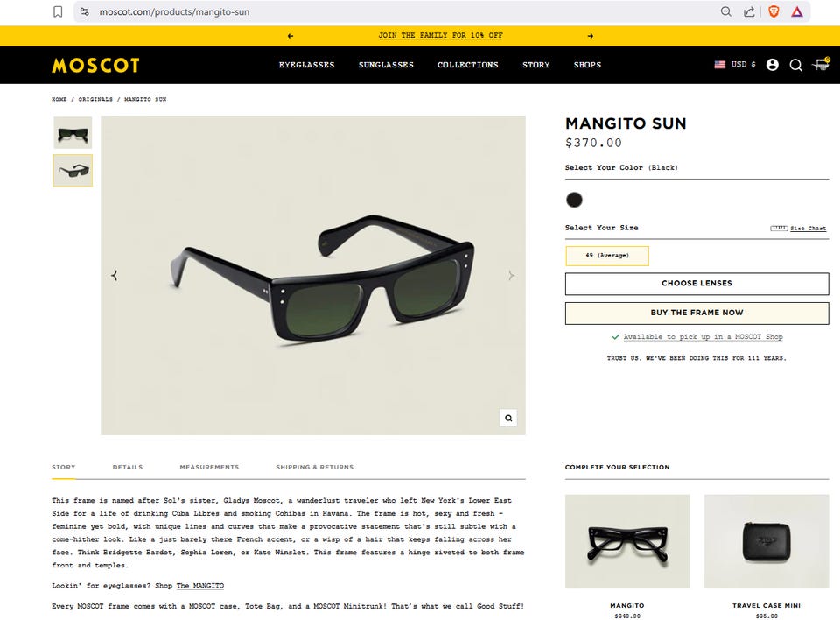Click the Brave shields lion icon

coord(773,11)
